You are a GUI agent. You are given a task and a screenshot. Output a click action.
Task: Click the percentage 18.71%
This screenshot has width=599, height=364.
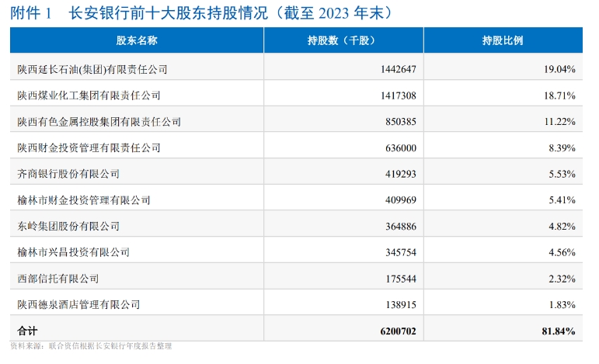(x=559, y=95)
